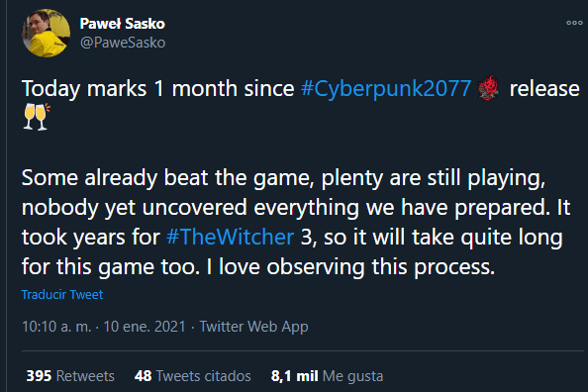Screen dimensions: 588x392
Task: Click the red Cyberpunk samurai emoji icon
Action: [488, 88]
